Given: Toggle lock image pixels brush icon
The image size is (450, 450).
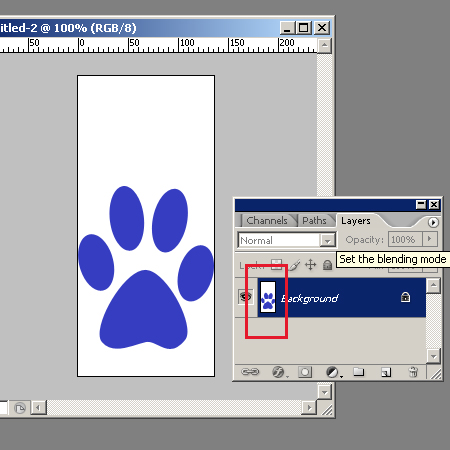Looking at the screenshot, I should click(294, 265).
